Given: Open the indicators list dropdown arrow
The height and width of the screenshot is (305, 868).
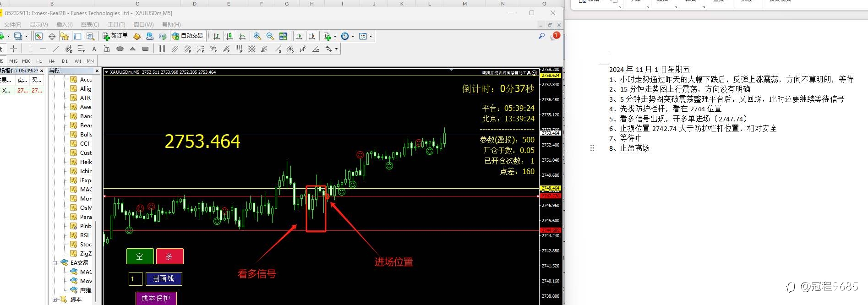Looking at the screenshot, I should [335, 36].
